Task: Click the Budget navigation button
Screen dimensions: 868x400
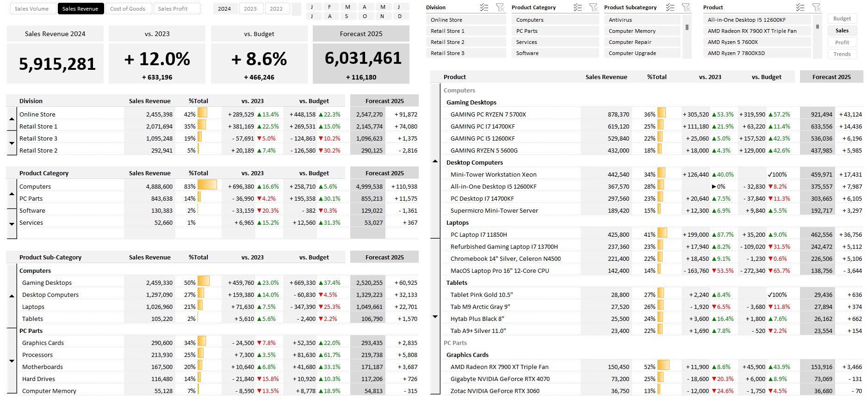Action: click(842, 18)
